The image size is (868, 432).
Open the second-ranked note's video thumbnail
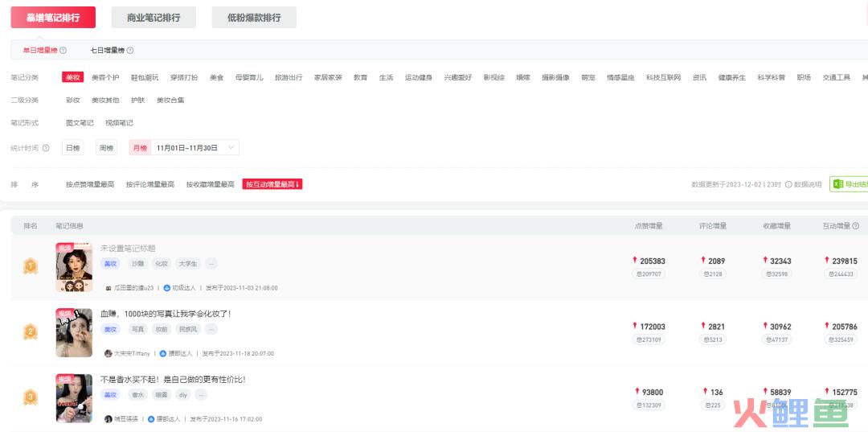[x=74, y=333]
